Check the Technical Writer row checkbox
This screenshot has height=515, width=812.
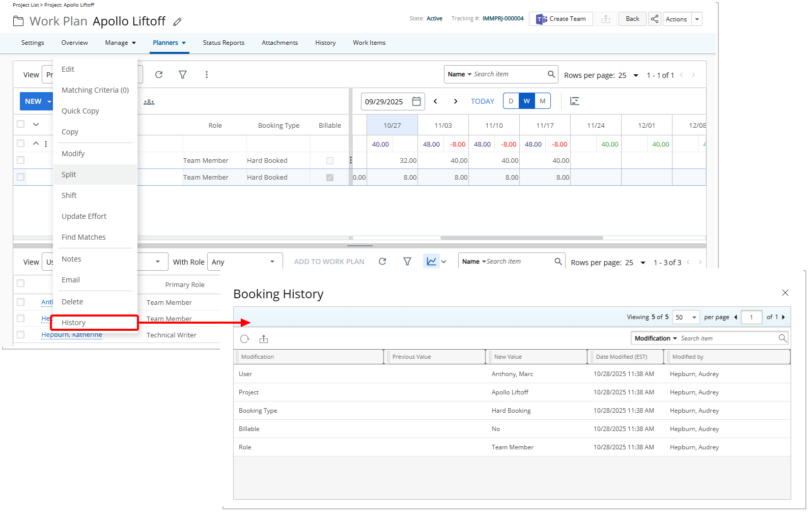(x=21, y=335)
